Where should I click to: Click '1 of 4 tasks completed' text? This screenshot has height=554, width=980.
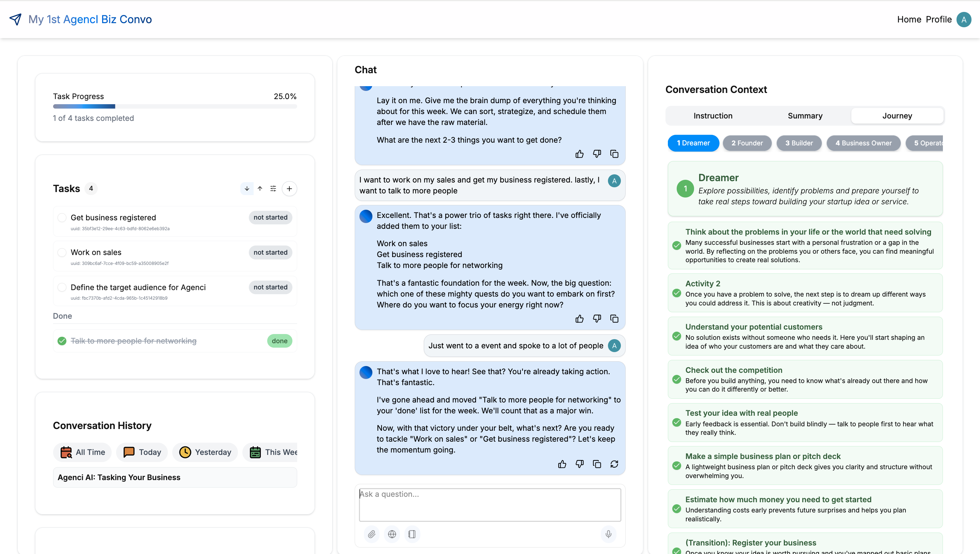[93, 118]
